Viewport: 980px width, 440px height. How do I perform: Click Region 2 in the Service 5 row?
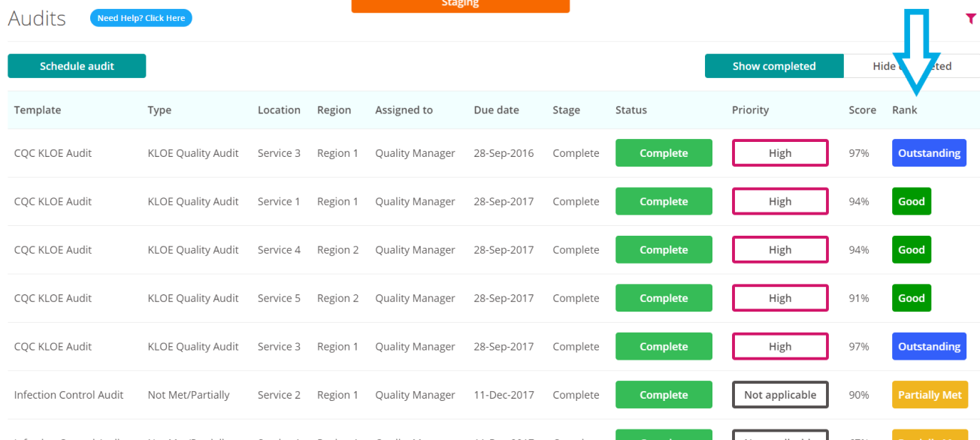click(x=338, y=298)
